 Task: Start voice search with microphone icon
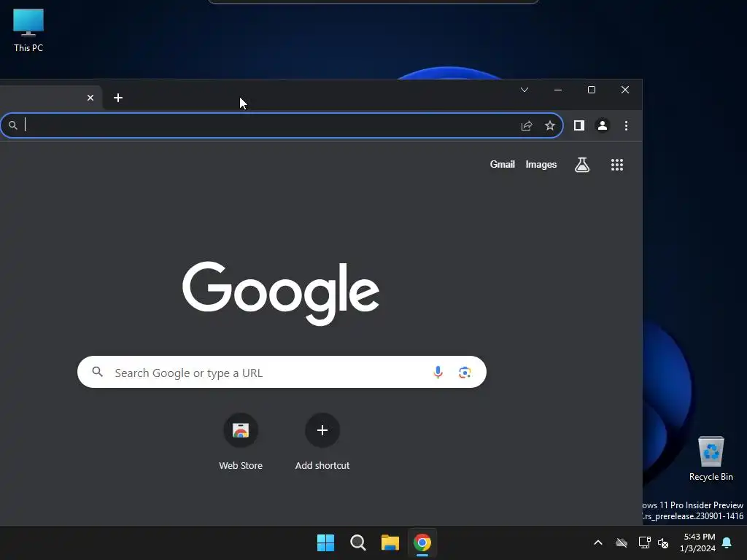pos(438,372)
